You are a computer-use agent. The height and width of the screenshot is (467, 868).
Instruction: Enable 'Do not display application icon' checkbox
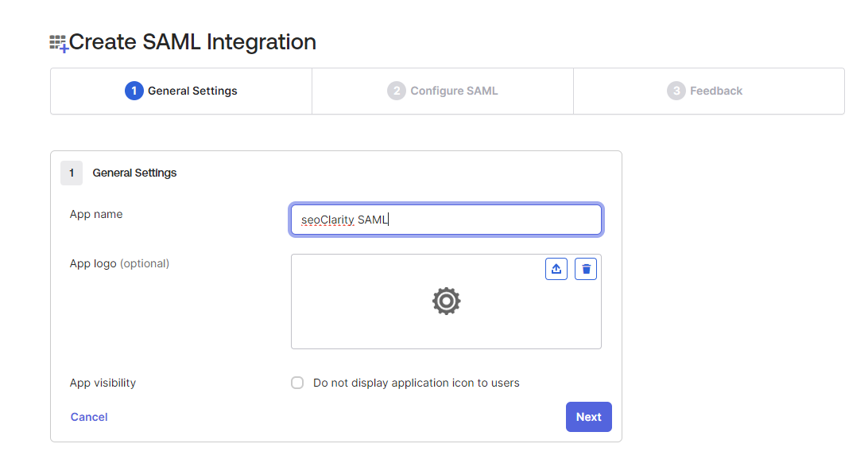pyautogui.click(x=297, y=383)
